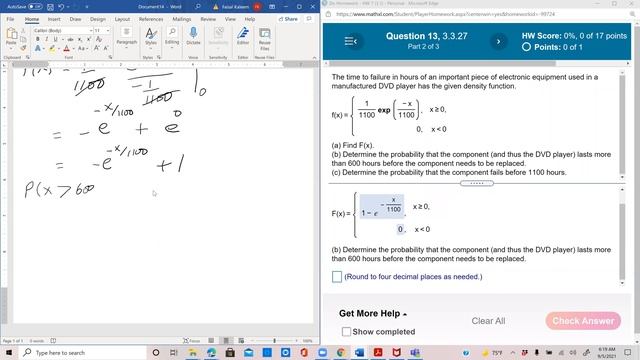
Task: Click the divider expand handle between panes
Action: 477,183
